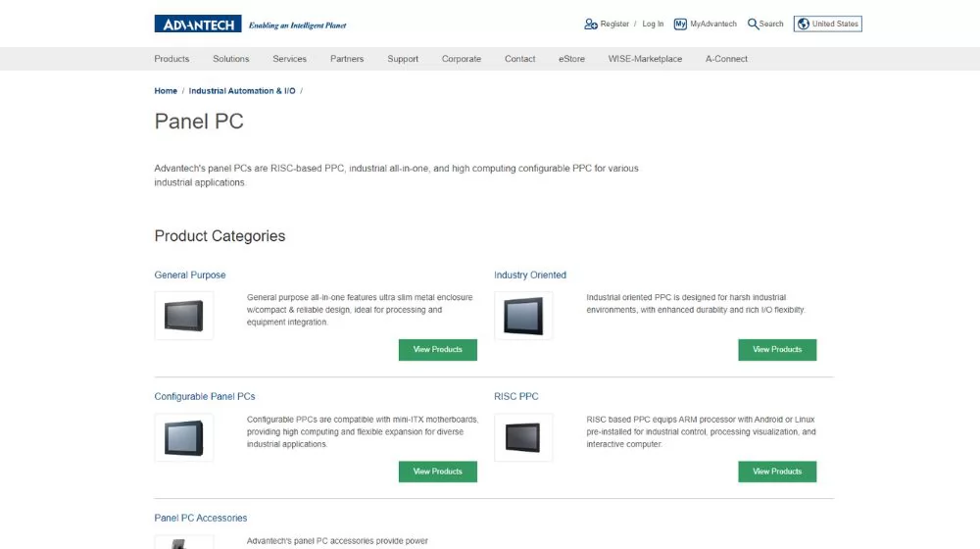Viewport: 980px width, 549px height.
Task: Click the Home breadcrumb
Action: pos(166,90)
